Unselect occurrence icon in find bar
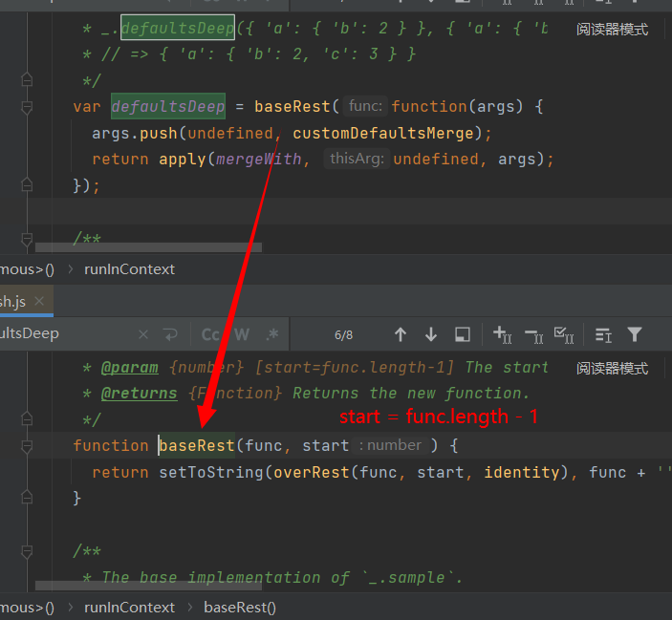 [x=533, y=334]
